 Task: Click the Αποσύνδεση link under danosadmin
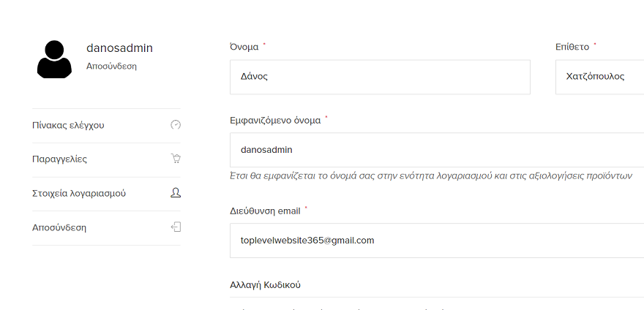[111, 66]
